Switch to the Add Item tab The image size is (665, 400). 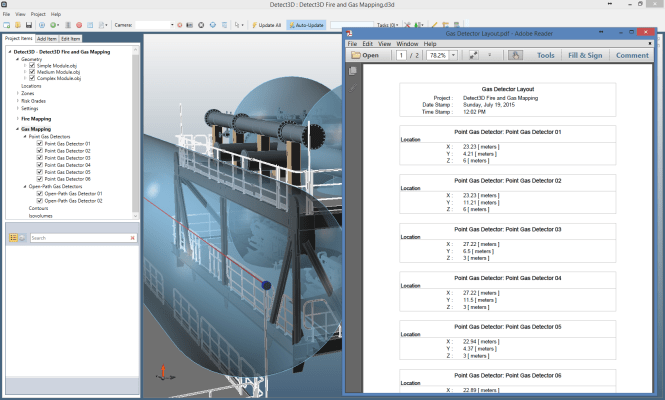pos(47,38)
